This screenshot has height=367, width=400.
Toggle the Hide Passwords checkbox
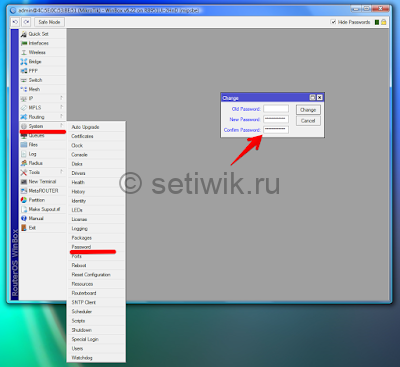[x=333, y=22]
